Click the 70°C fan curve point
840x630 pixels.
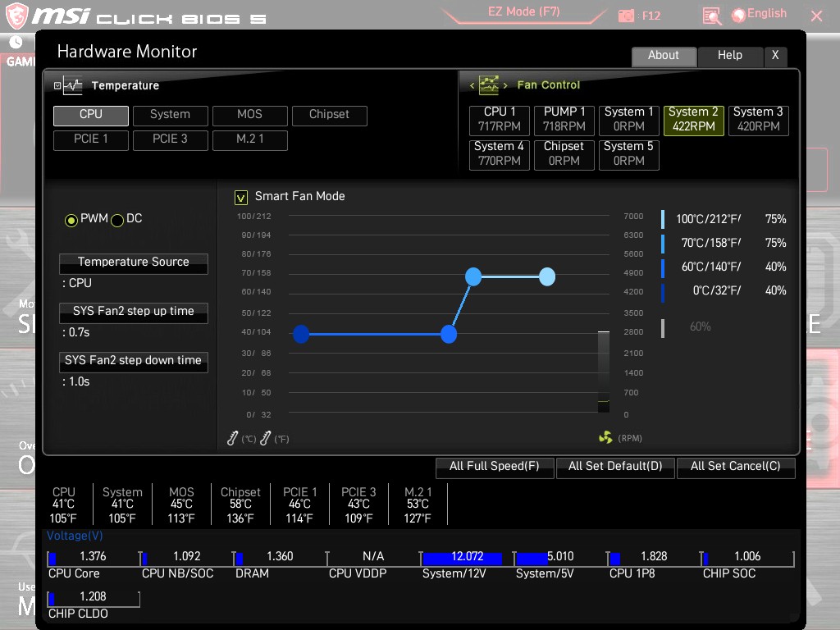[x=473, y=276]
